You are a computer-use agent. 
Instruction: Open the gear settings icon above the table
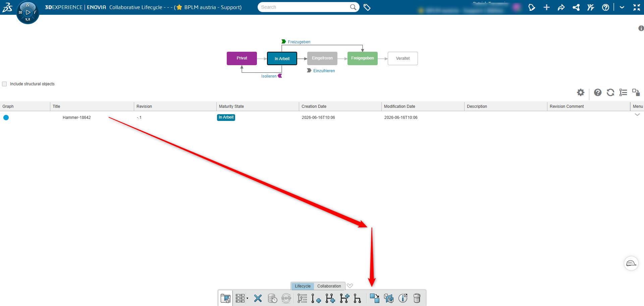pos(581,92)
